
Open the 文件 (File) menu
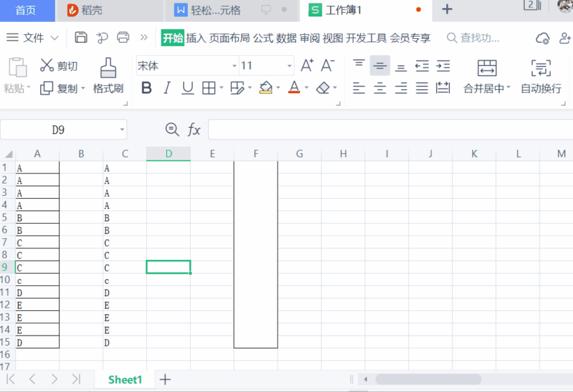[x=33, y=38]
